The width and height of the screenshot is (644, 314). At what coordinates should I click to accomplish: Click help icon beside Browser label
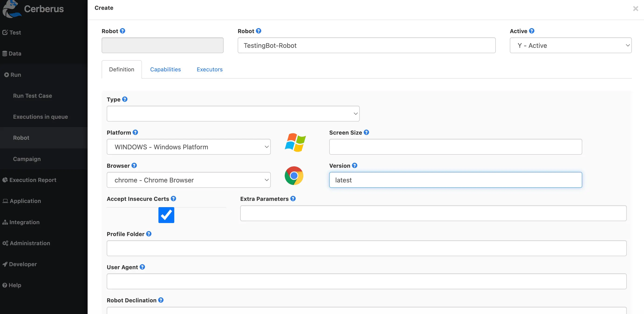134,165
